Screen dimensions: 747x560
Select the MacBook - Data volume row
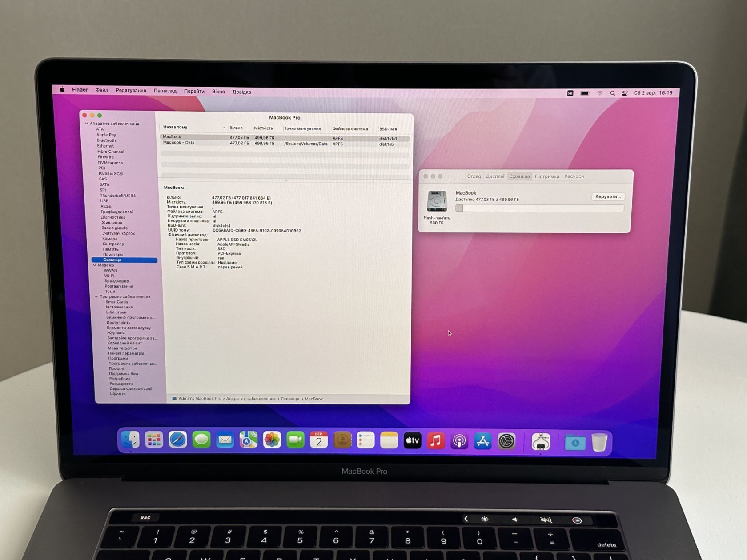[x=284, y=144]
